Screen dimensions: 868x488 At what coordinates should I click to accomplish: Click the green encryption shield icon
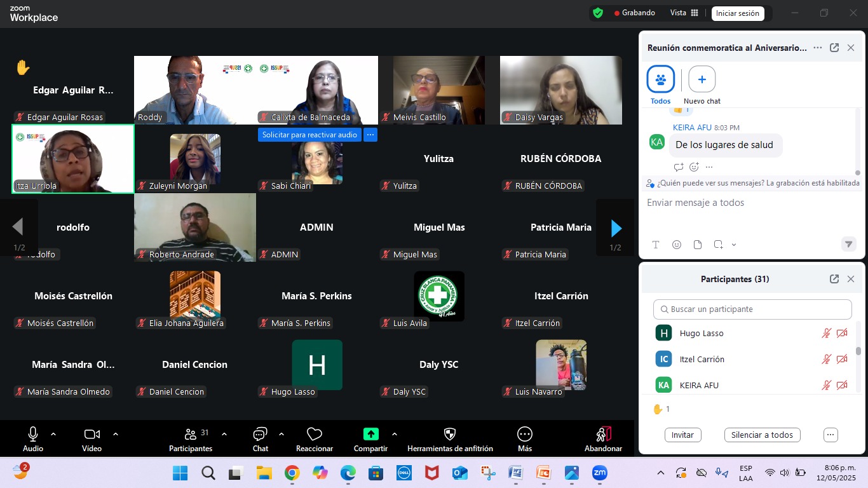point(597,13)
